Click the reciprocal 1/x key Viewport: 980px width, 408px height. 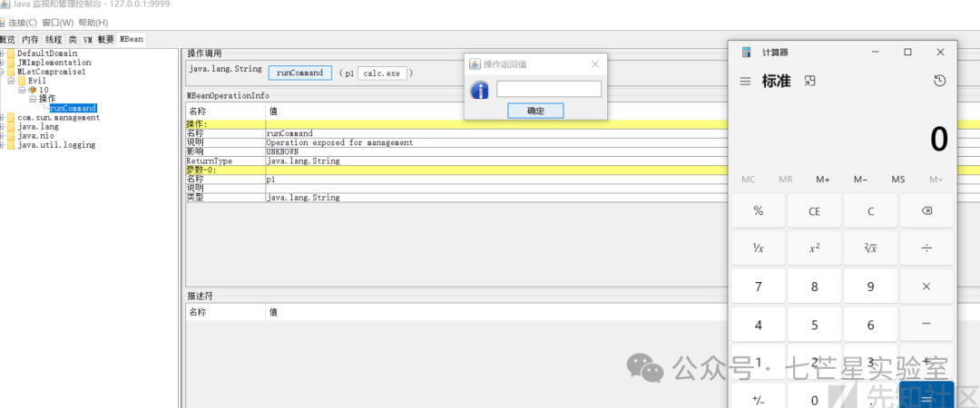tap(758, 248)
